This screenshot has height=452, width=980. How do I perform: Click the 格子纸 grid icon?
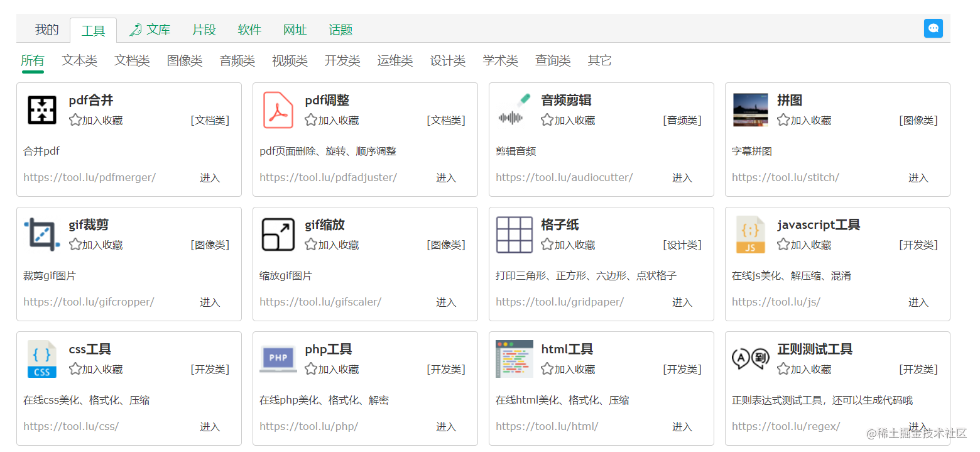click(514, 234)
